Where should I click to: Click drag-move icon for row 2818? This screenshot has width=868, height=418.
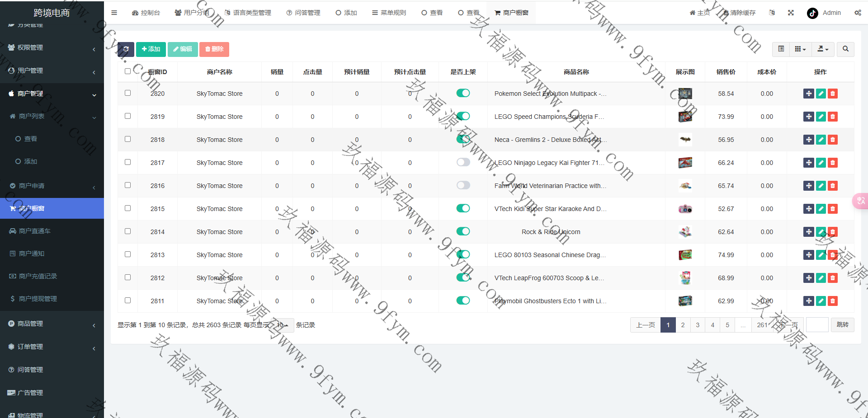click(809, 140)
